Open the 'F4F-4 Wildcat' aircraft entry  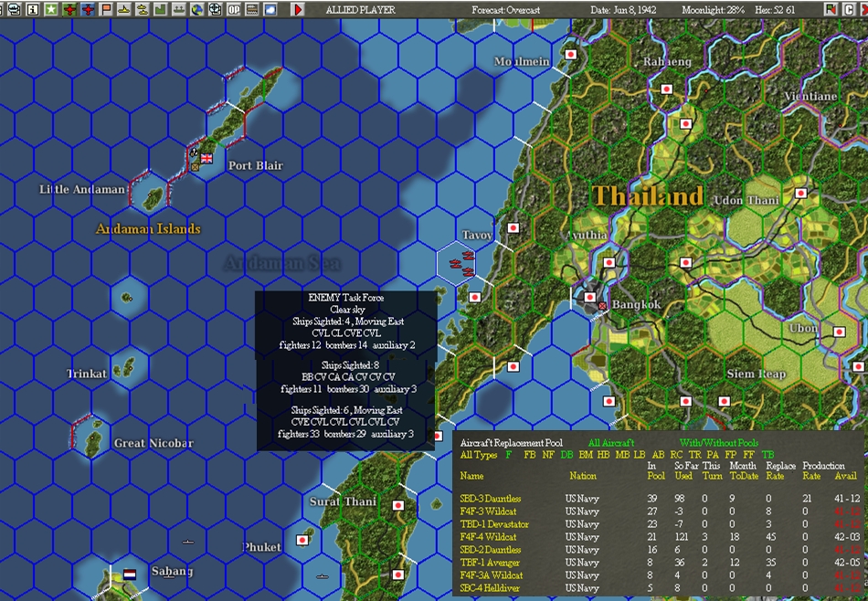coord(488,537)
